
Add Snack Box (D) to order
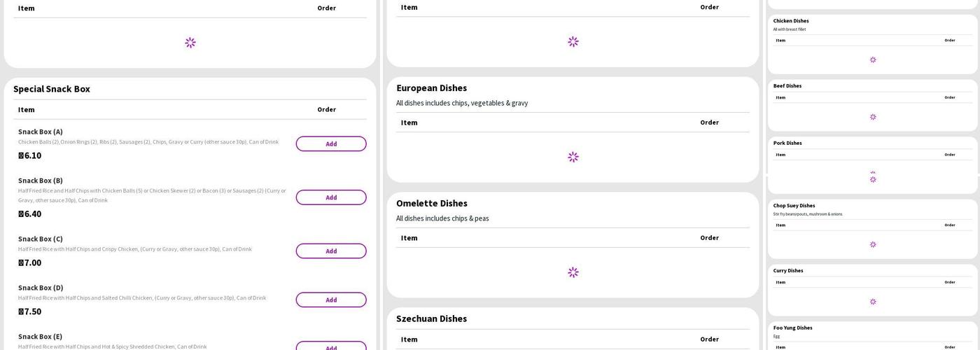coord(330,300)
